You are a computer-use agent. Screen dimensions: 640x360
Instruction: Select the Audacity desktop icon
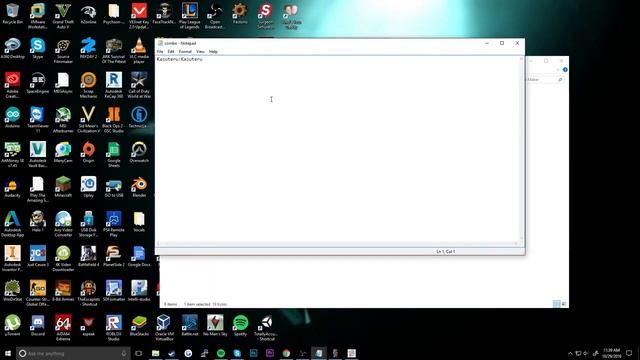[x=12, y=187]
